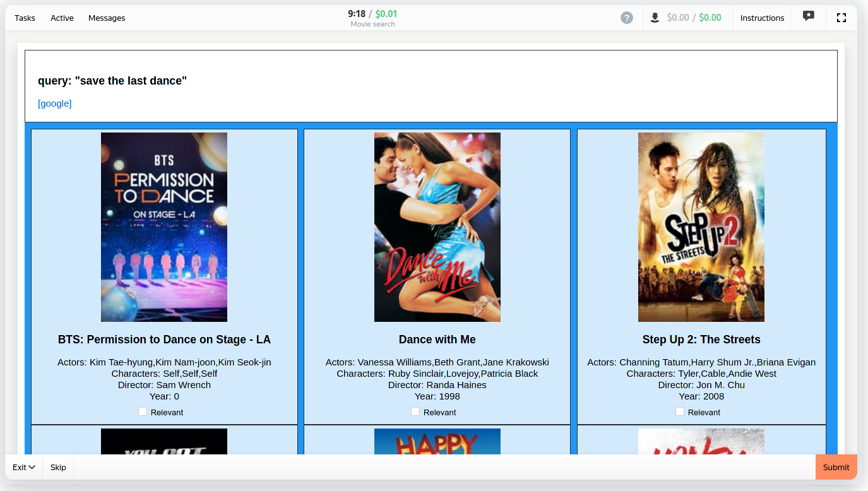Click the title 'BTS: Permission to Dance on Stage - LA'
This screenshot has height=491, width=868.
tap(164, 340)
